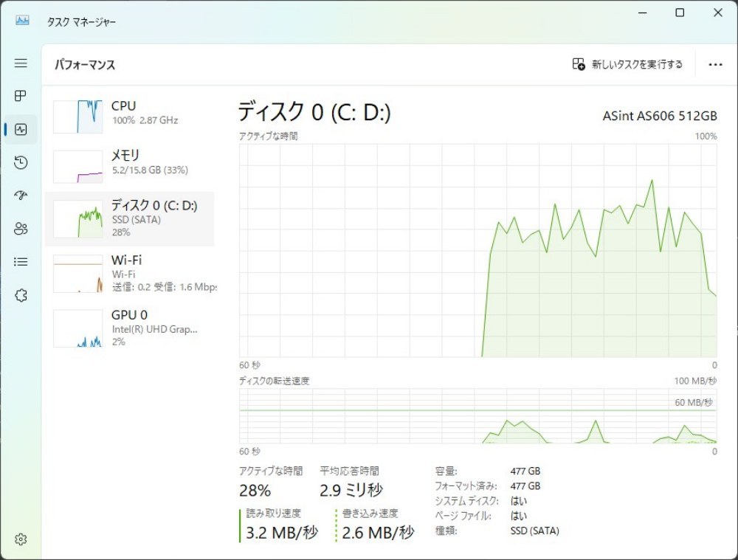
Task: Click the SSD (SATA) type value at the bottom
Action: [534, 530]
